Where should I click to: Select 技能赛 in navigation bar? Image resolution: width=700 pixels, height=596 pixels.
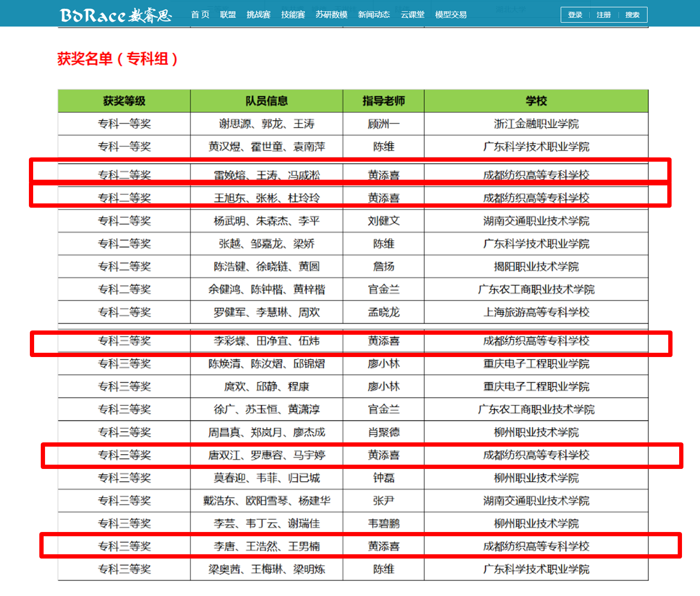(x=293, y=15)
